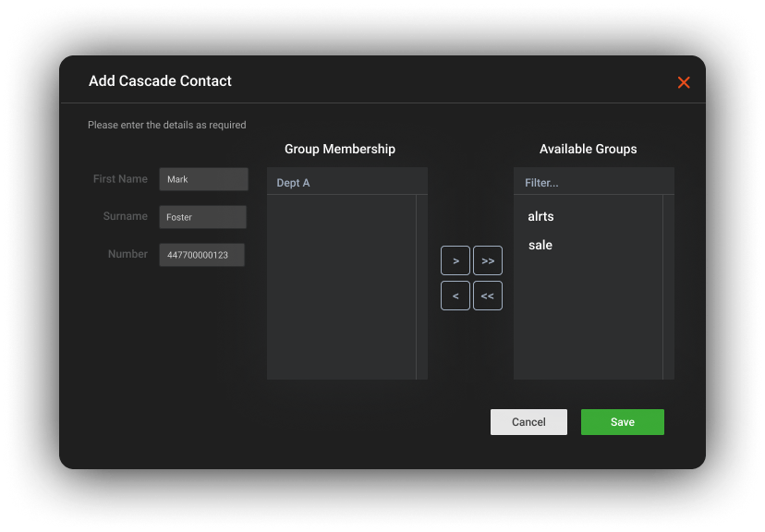Viewport: 765px width, 532px height.
Task: Click the Surname label
Action: click(125, 216)
